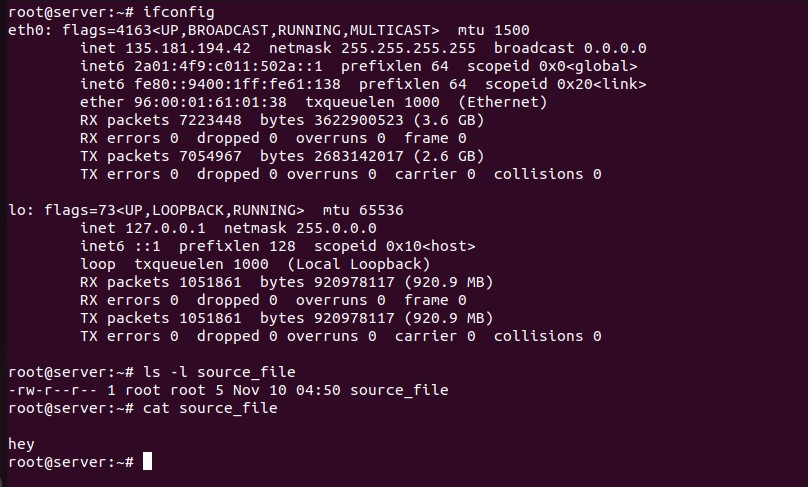This screenshot has width=808, height=487.
Task: Click the MAC address 96:00:01:61:01:38
Action: [x=210, y=102]
